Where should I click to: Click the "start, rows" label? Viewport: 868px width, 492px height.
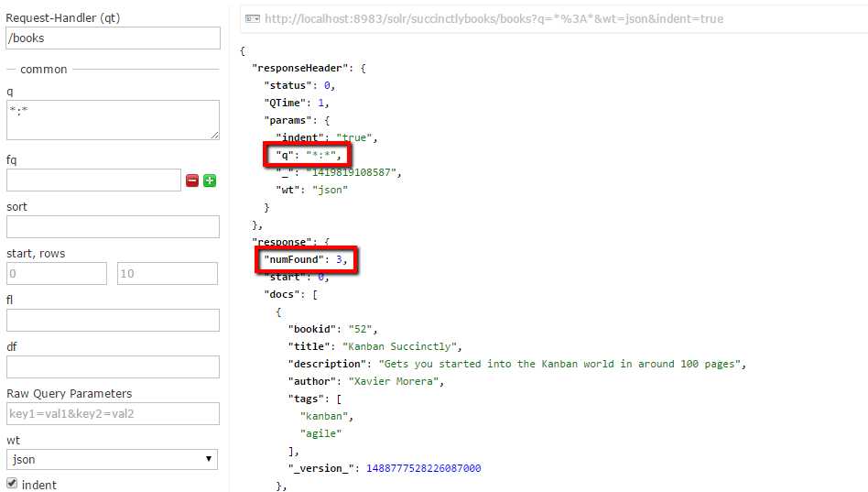click(x=36, y=253)
